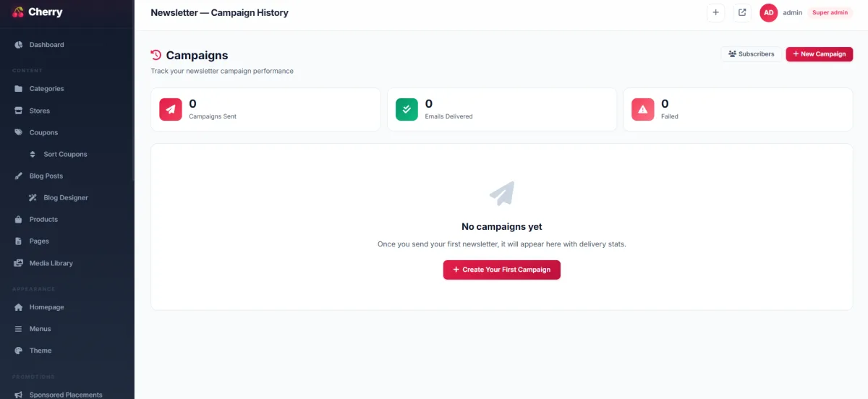The height and width of the screenshot is (399, 868).
Task: Open Sort Coupons sub-item
Action: click(x=67, y=154)
